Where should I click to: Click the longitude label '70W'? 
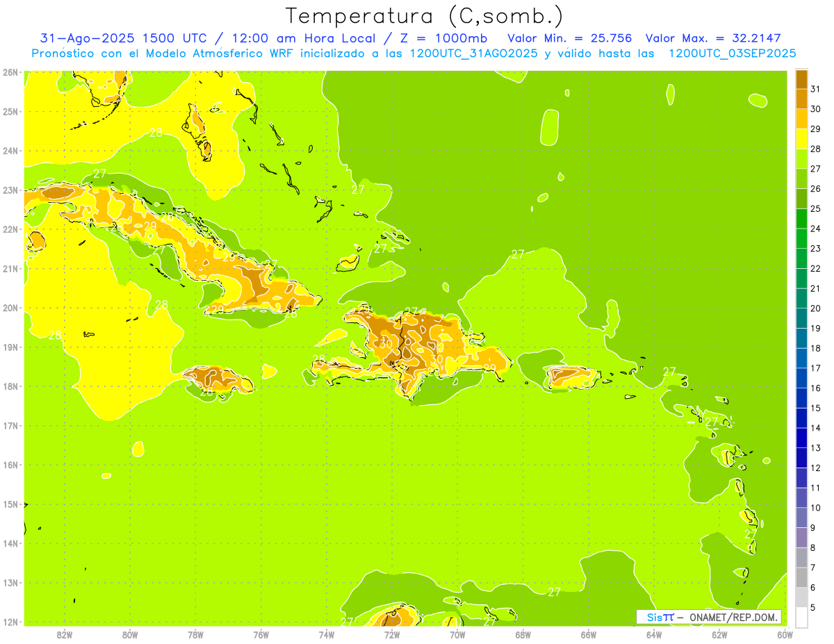(x=457, y=634)
